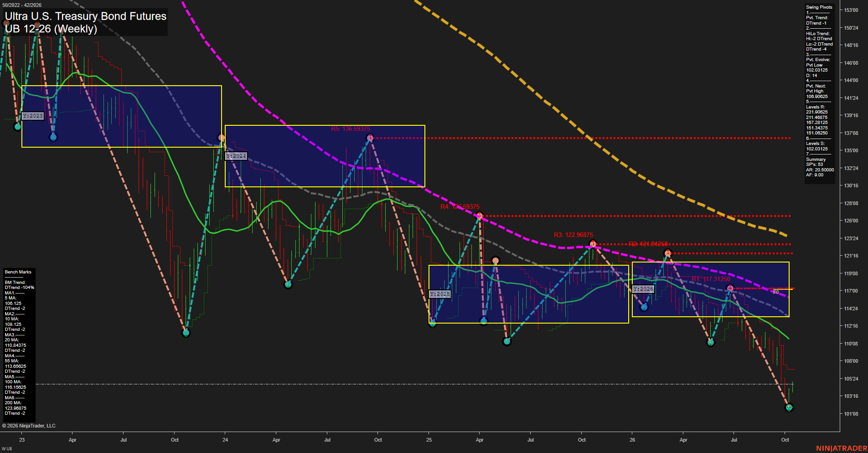This screenshot has width=868, height=453.
Task: Click the 200 MA value 123.96875
Action: pos(15,408)
